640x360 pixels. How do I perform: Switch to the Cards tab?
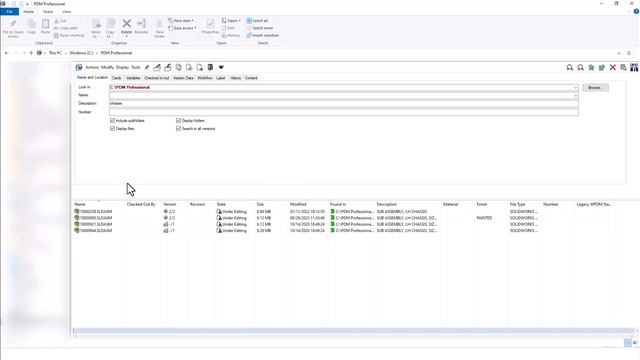(x=116, y=78)
